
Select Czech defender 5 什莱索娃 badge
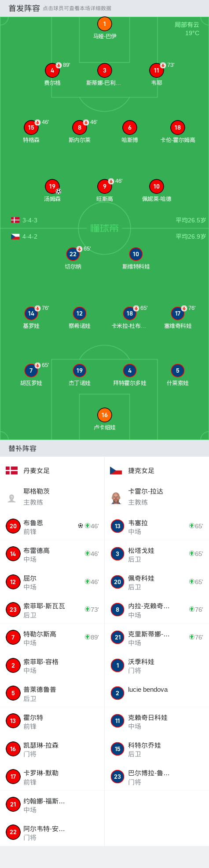click(178, 371)
